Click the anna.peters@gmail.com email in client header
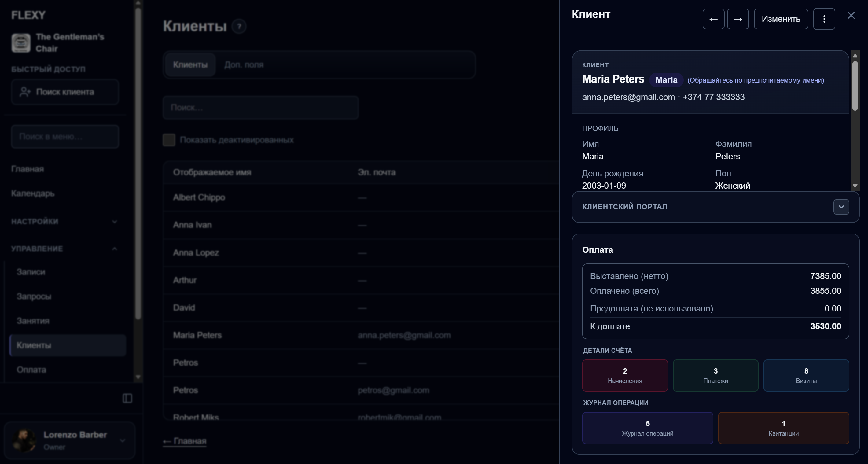Viewport: 868px width, 464px height. (628, 97)
